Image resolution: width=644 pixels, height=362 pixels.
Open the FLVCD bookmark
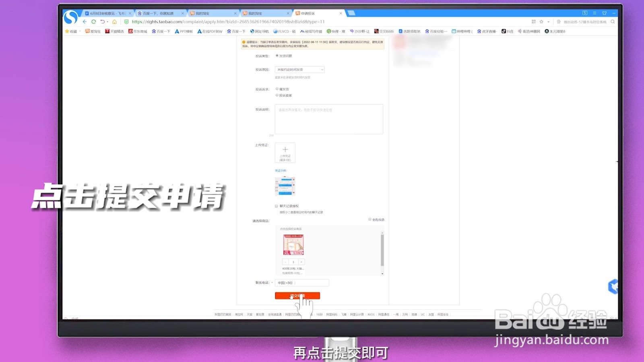point(284,31)
